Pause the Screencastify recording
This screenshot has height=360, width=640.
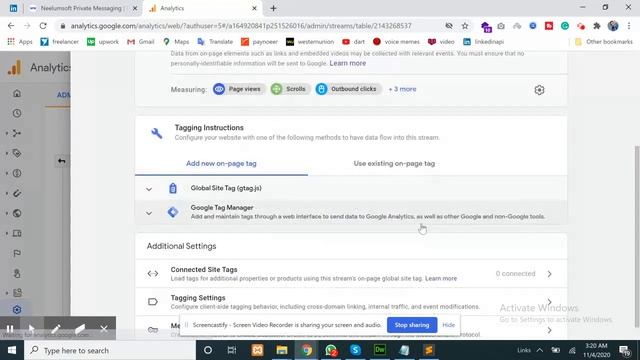pyautogui.click(x=10, y=328)
